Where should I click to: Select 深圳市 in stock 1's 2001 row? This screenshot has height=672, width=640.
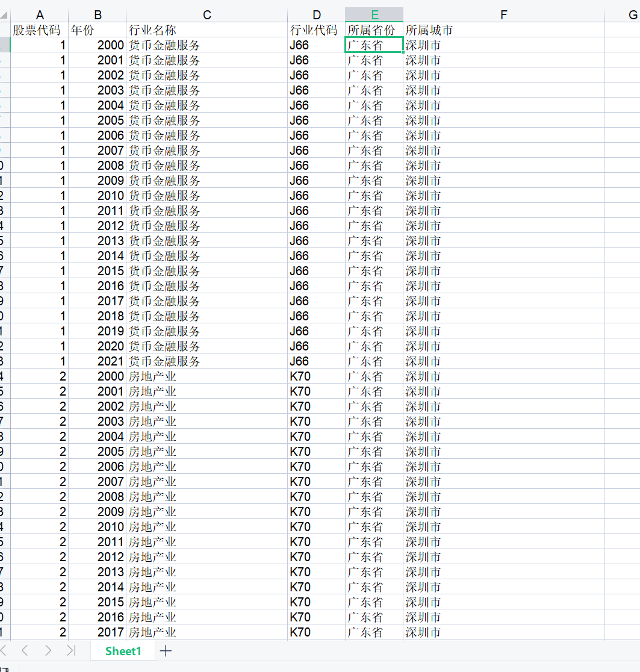[504, 60]
